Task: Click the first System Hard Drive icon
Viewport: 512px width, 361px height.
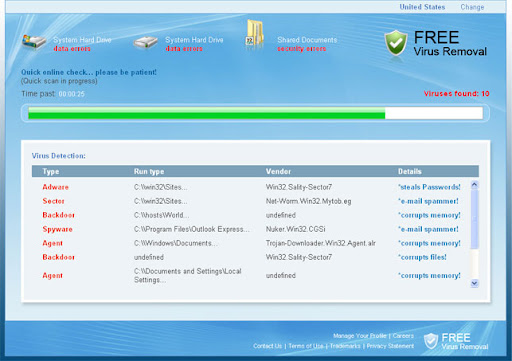Action: (34, 42)
